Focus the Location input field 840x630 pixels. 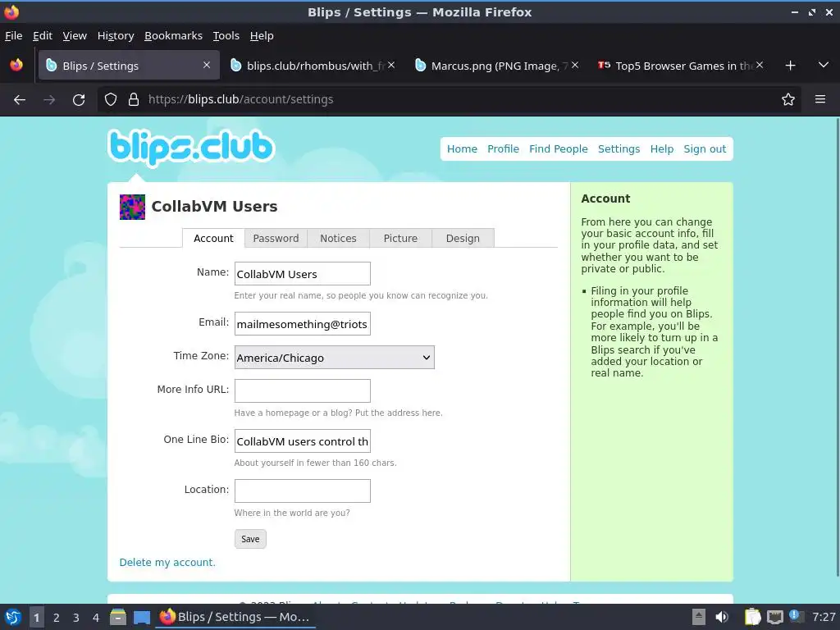[x=302, y=491]
